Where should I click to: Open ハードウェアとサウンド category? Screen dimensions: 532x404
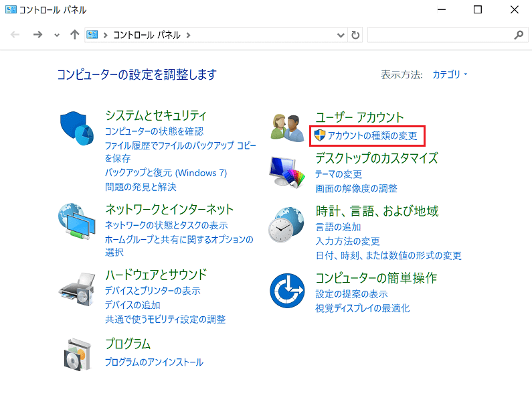click(156, 275)
